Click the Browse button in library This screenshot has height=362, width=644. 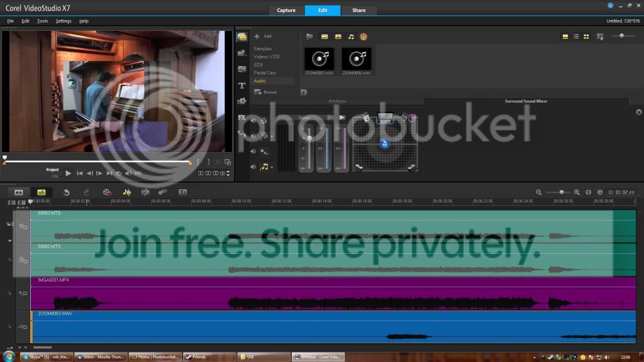(265, 92)
